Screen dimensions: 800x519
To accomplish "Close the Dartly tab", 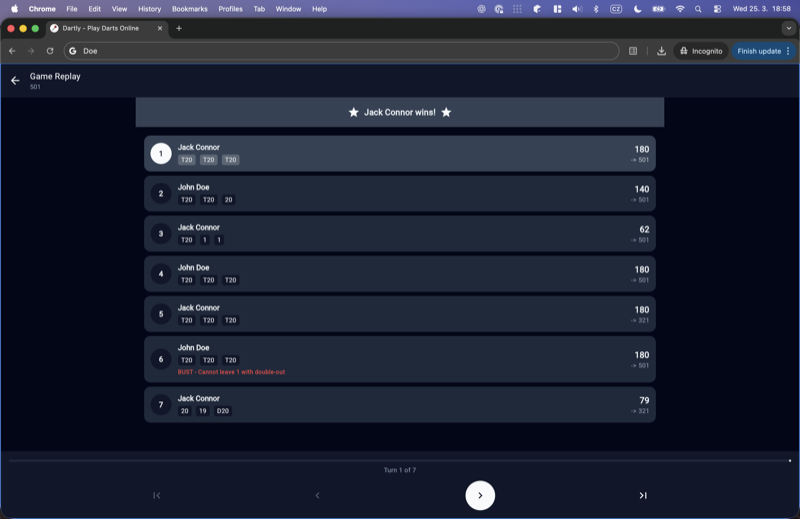I will pos(160,29).
